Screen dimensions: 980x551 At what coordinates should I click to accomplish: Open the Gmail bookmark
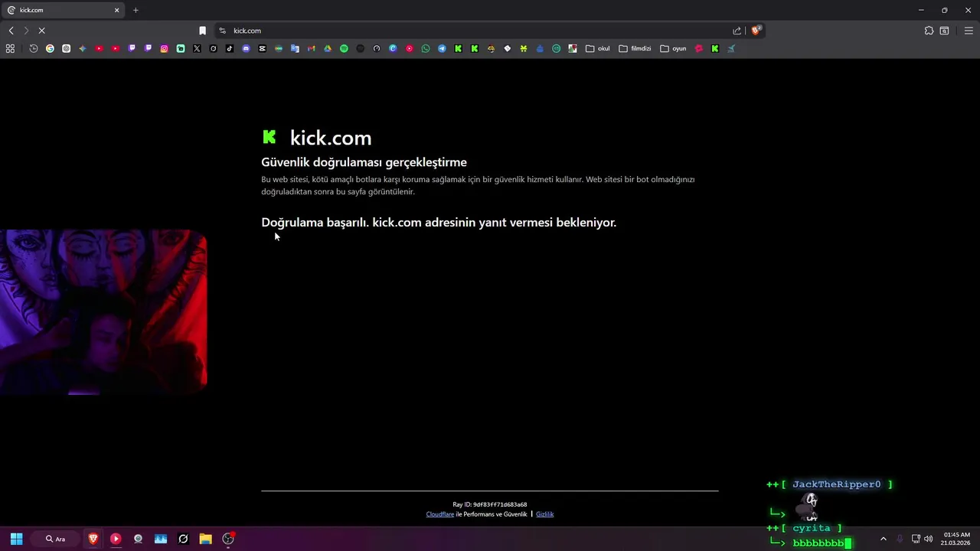[311, 48]
